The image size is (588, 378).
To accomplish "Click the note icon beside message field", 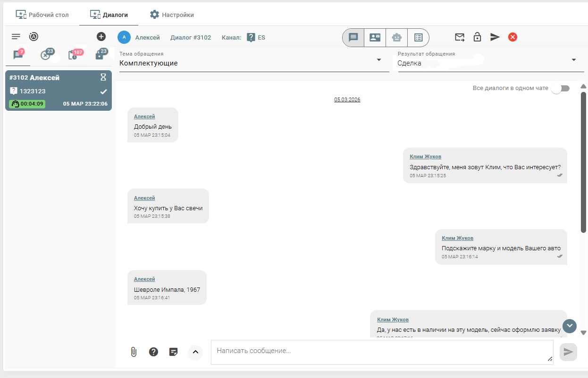I will click(173, 352).
